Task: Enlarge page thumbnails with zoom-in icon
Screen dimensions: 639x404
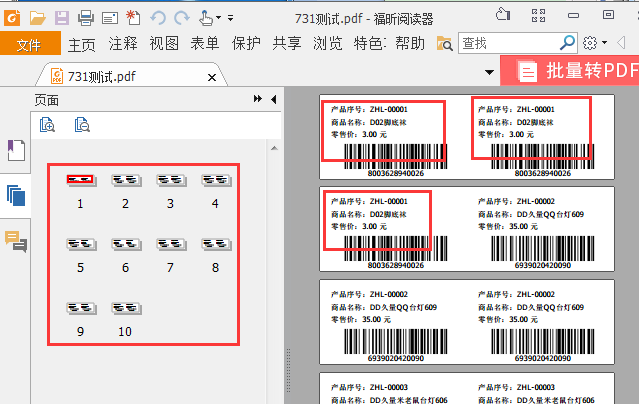Action: [47, 124]
